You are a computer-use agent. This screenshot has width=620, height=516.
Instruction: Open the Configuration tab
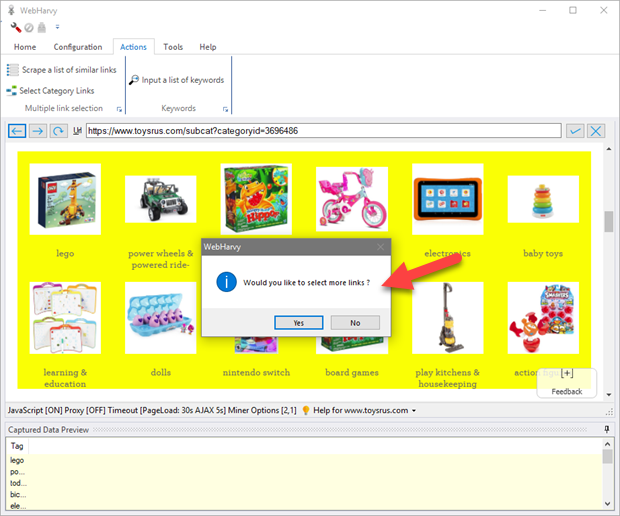pyautogui.click(x=78, y=47)
